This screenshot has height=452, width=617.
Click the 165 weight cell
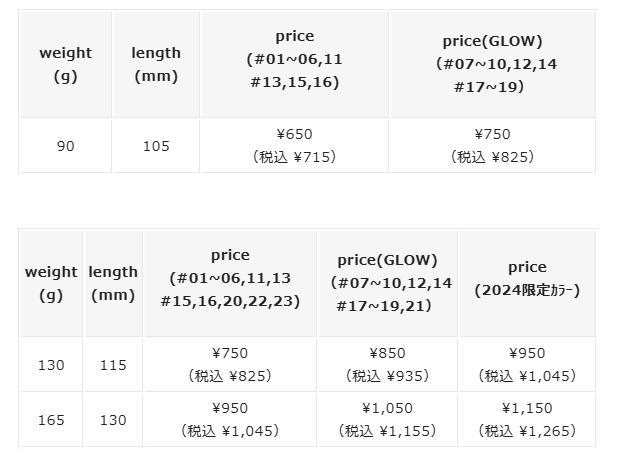tap(51, 420)
